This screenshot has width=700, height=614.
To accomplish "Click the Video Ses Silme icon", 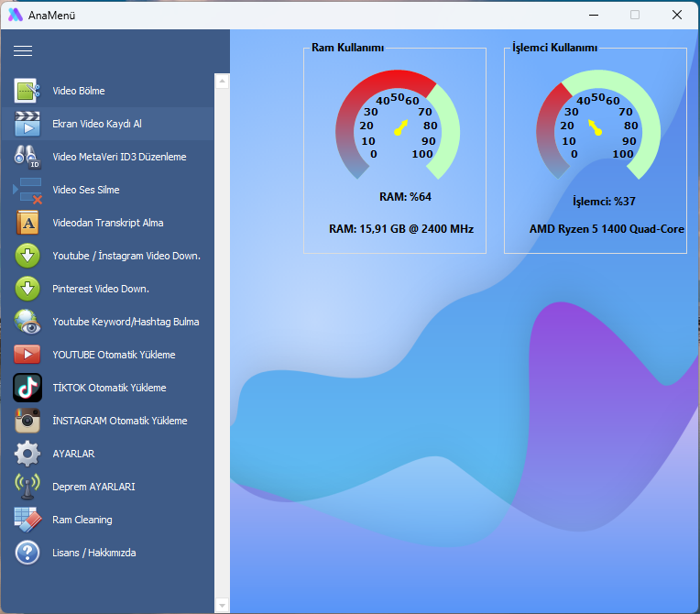I will (27, 190).
